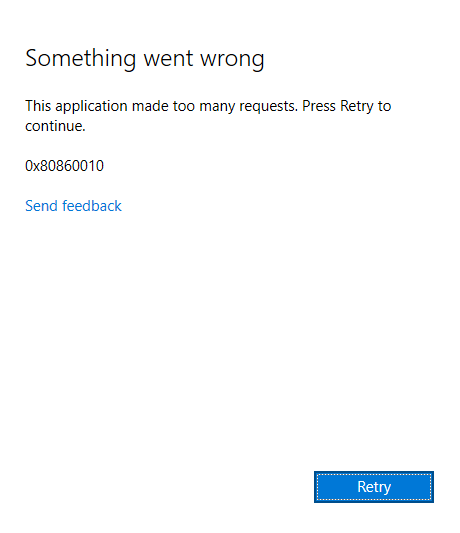The height and width of the screenshot is (533, 460).
Task: Click the word 'continue.' in the message
Action: [55, 126]
